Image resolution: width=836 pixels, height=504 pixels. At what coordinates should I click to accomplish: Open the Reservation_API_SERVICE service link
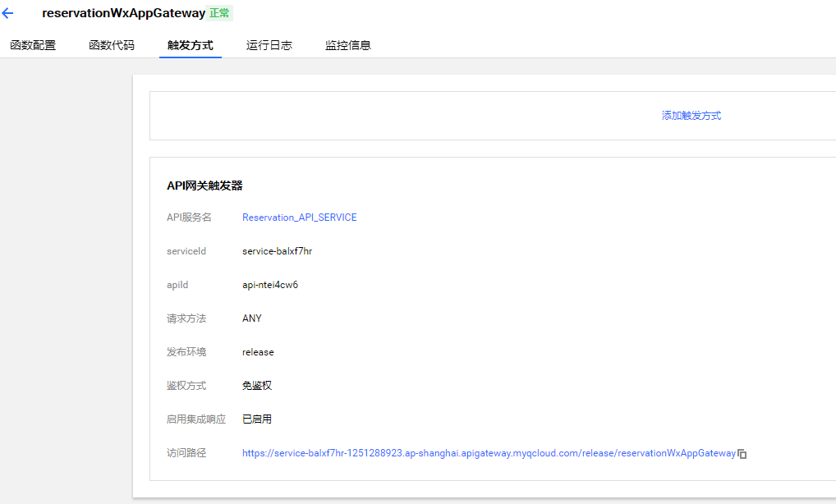[299, 217]
